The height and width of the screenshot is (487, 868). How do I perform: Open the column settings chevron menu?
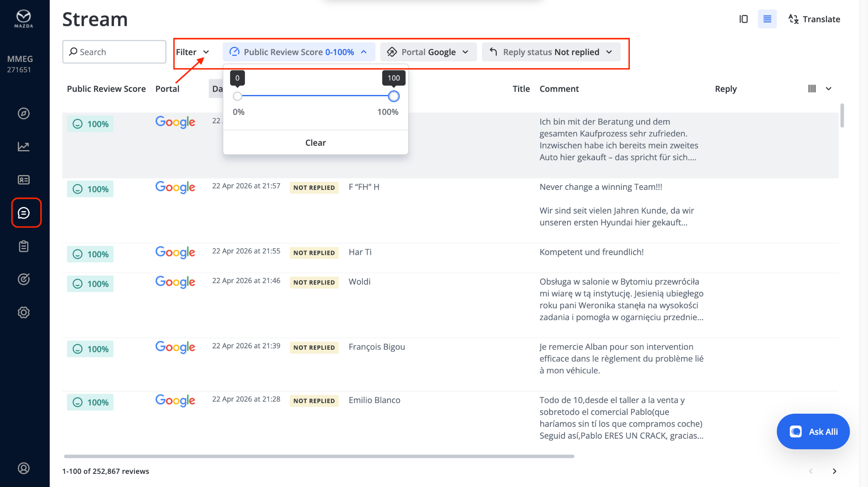829,89
